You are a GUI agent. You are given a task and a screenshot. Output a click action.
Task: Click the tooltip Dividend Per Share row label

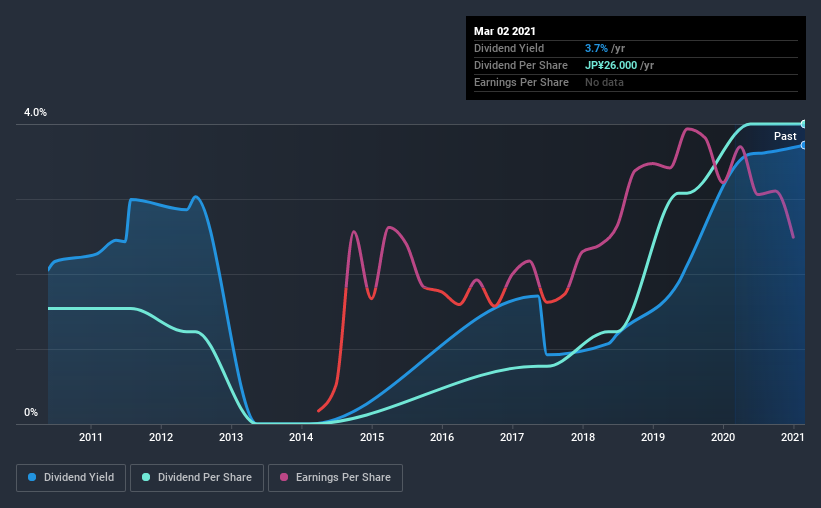coord(520,65)
